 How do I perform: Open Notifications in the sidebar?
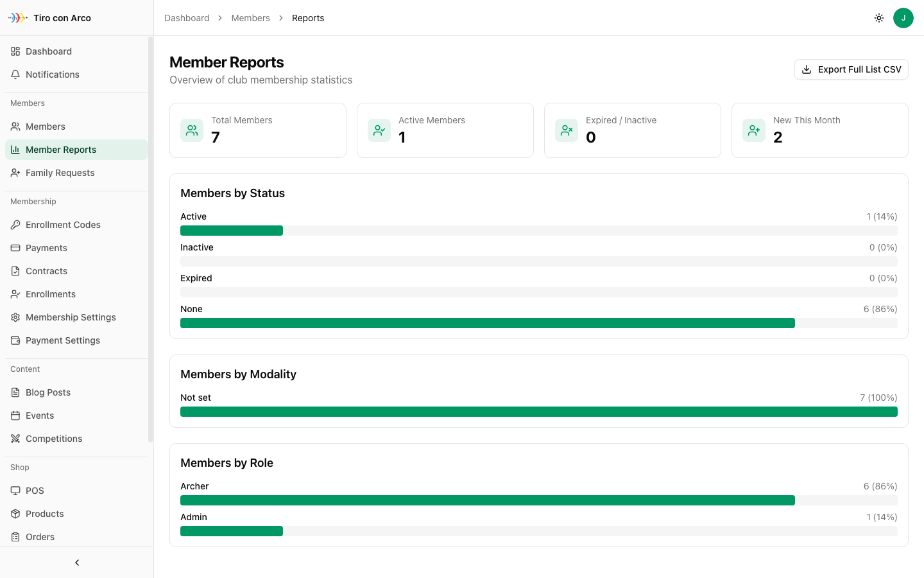pos(52,74)
